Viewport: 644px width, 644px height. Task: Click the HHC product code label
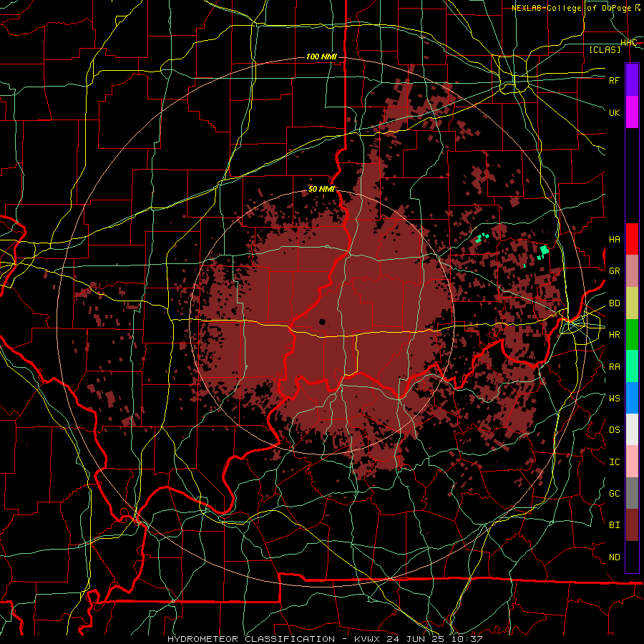click(x=628, y=43)
